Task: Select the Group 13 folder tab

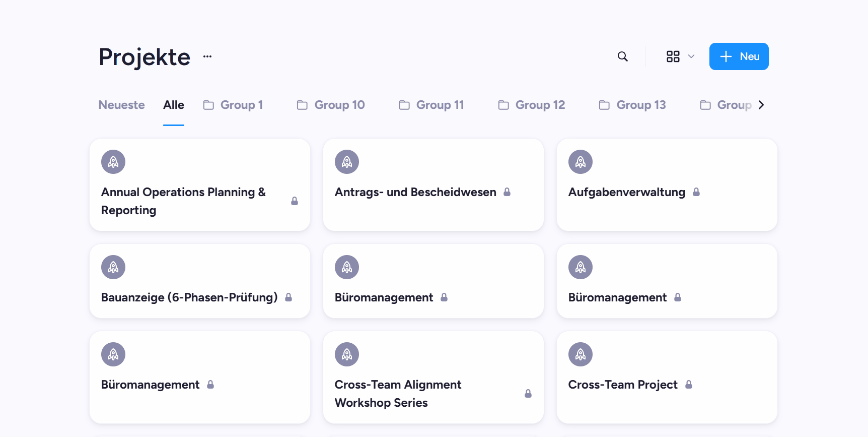Action: click(x=632, y=105)
